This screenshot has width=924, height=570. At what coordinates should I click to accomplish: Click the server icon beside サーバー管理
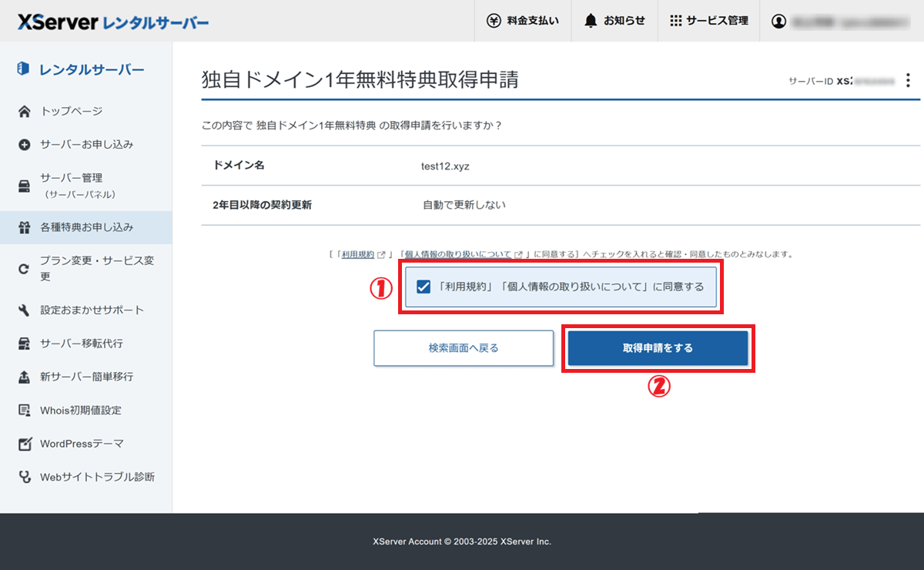click(25, 186)
